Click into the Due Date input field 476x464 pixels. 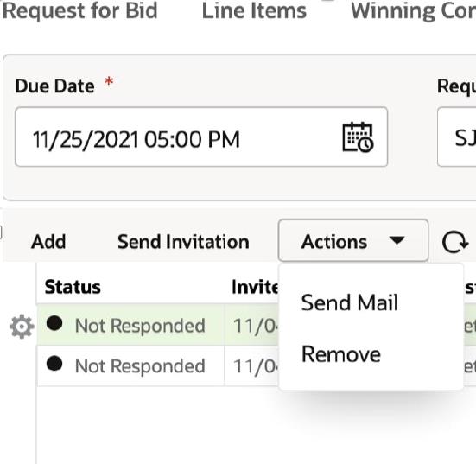[201, 137]
